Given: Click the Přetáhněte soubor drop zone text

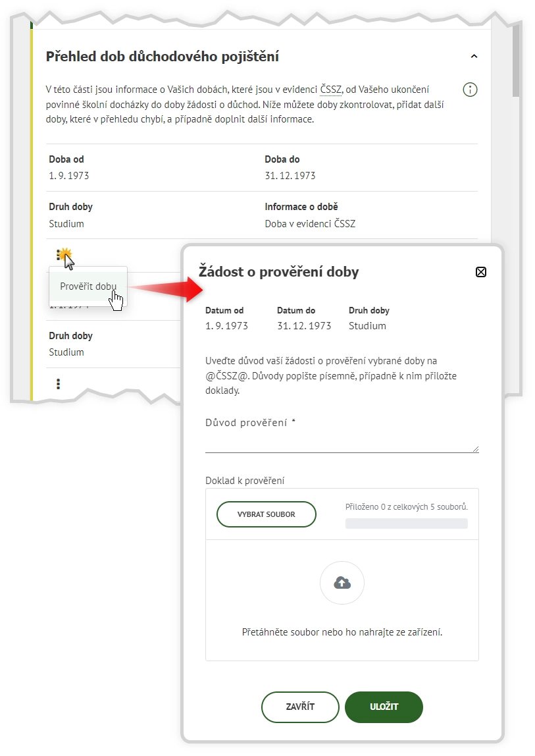Looking at the screenshot, I should click(342, 632).
